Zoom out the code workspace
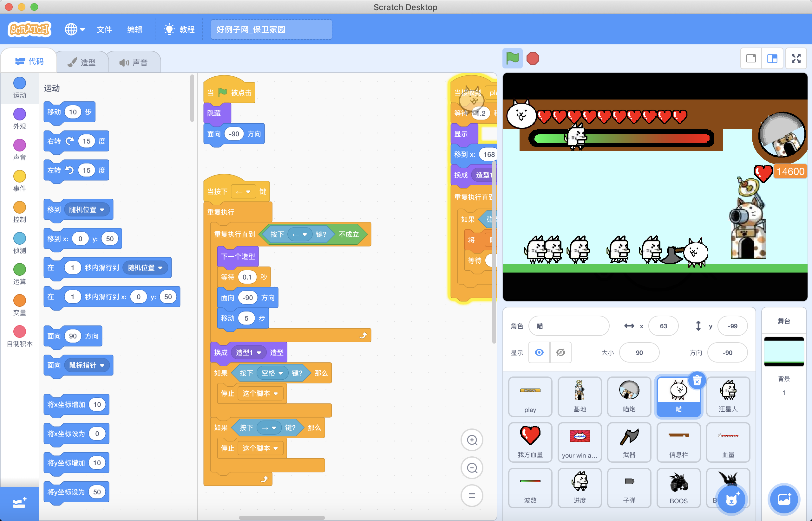This screenshot has width=812, height=521. pos(472,468)
